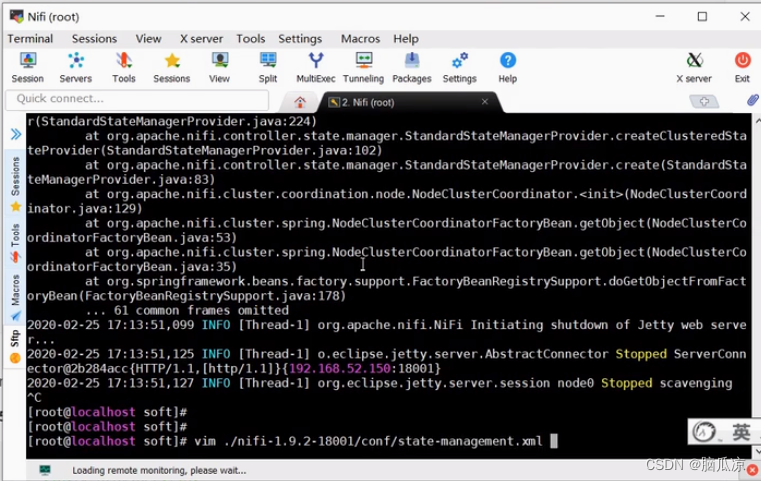Screen dimensions: 761x481
Task: Open the Tools toolbar icon
Action: pos(124,67)
